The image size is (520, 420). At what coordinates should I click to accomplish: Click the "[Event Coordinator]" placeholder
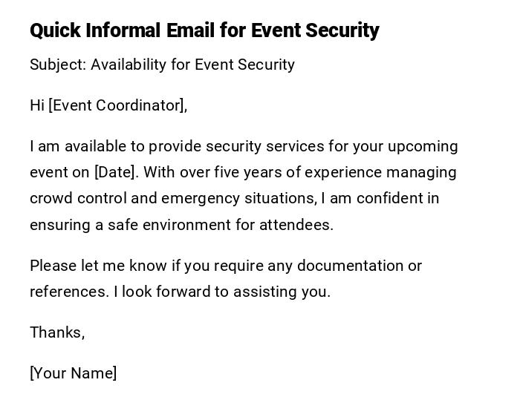(x=116, y=105)
